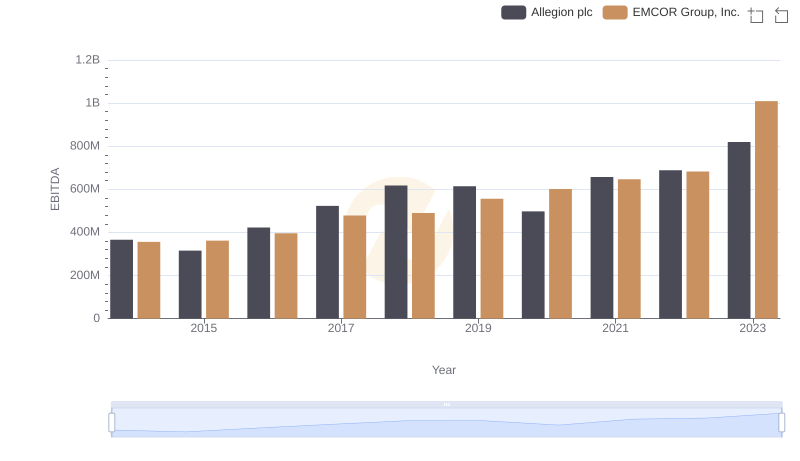
Task: Click the zoom reset icon
Action: tap(781, 15)
